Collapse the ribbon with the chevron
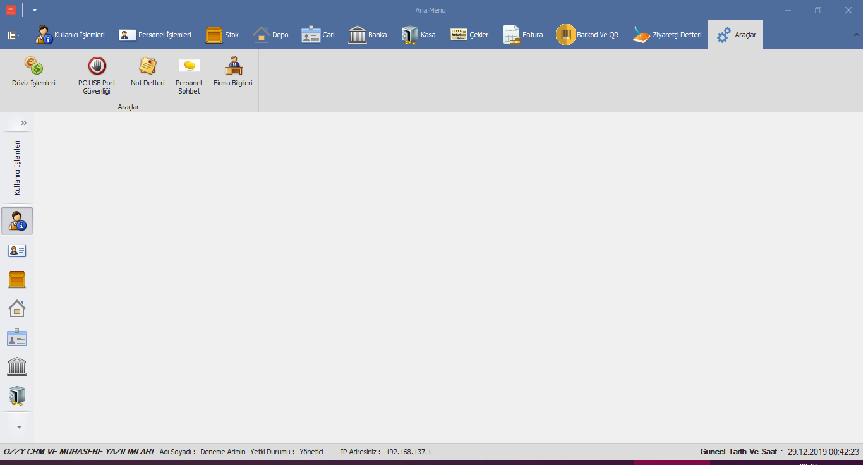 click(857, 35)
